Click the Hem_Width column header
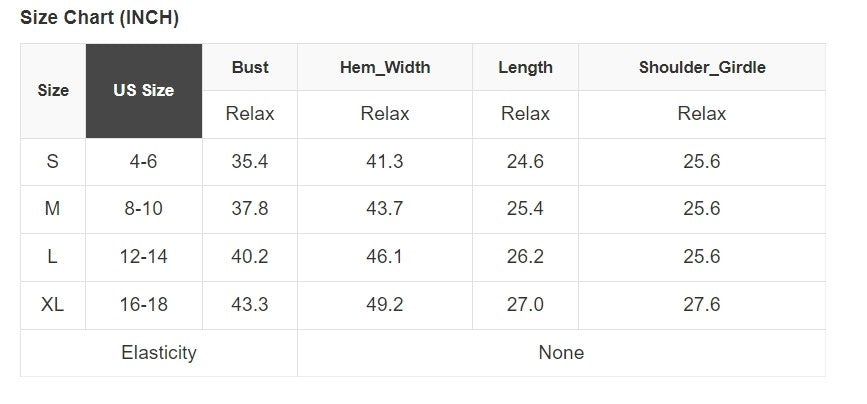Image resolution: width=867 pixels, height=404 pixels. point(385,67)
